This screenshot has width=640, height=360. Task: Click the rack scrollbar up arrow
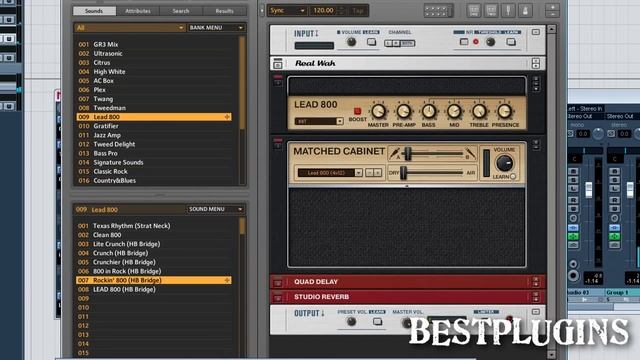[551, 29]
